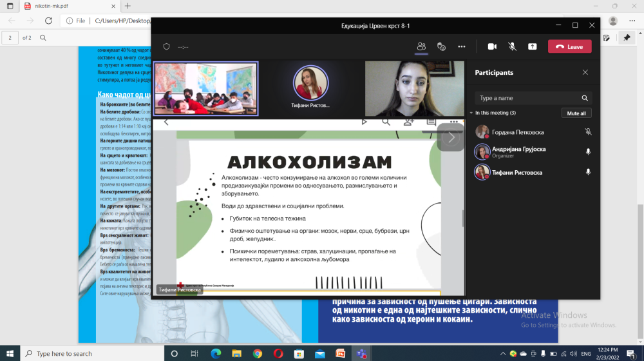Collapse the In this meeting (3) list
The width and height of the screenshot is (644, 361).
pyautogui.click(x=471, y=113)
